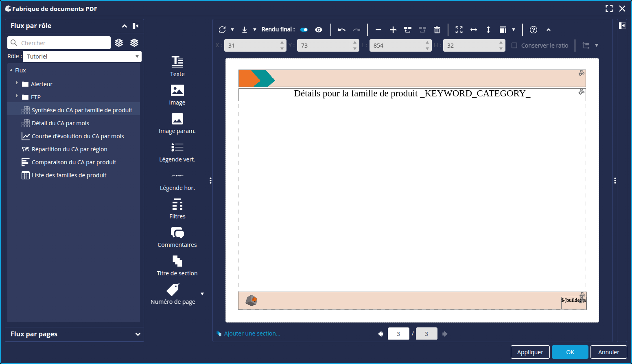
Task: Click the Chercher search field
Action: (x=63, y=43)
